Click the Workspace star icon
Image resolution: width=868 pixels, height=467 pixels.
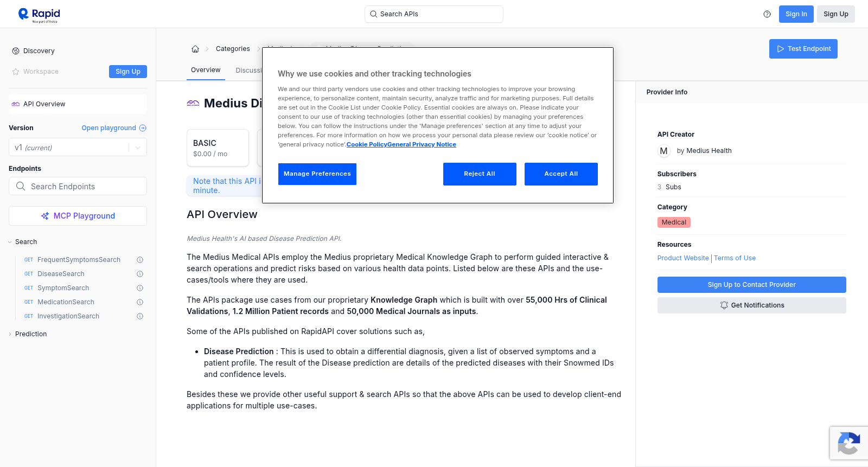pyautogui.click(x=16, y=72)
